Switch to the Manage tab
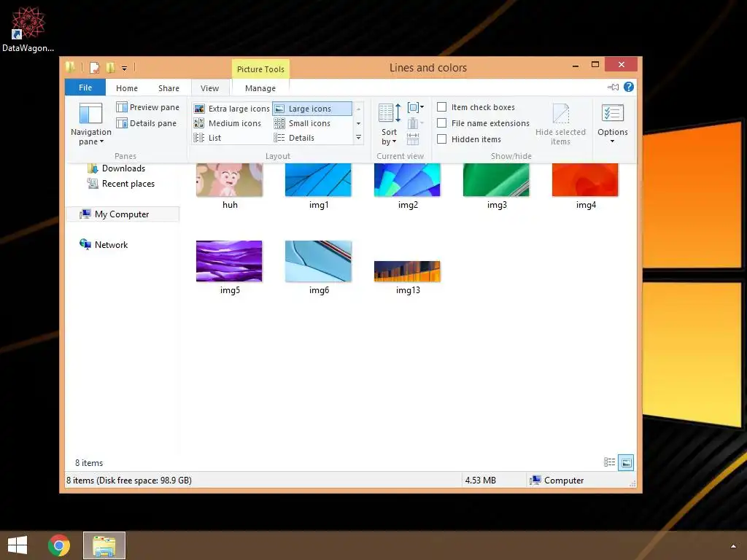The height and width of the screenshot is (560, 747). click(260, 88)
